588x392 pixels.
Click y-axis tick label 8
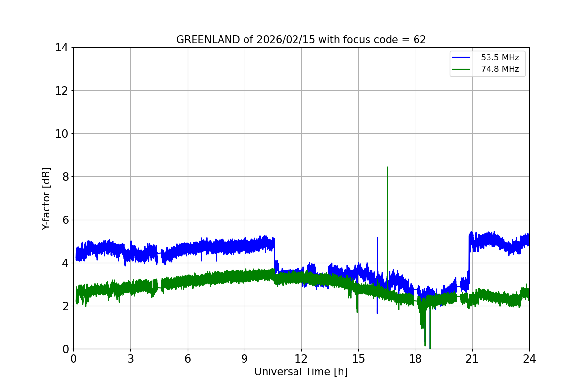click(x=65, y=177)
